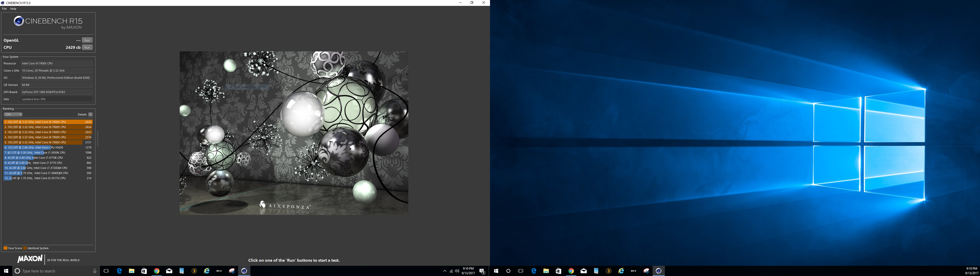Select ranking row 1 scoring 2429
This screenshot has height=276, width=980.
[48, 122]
